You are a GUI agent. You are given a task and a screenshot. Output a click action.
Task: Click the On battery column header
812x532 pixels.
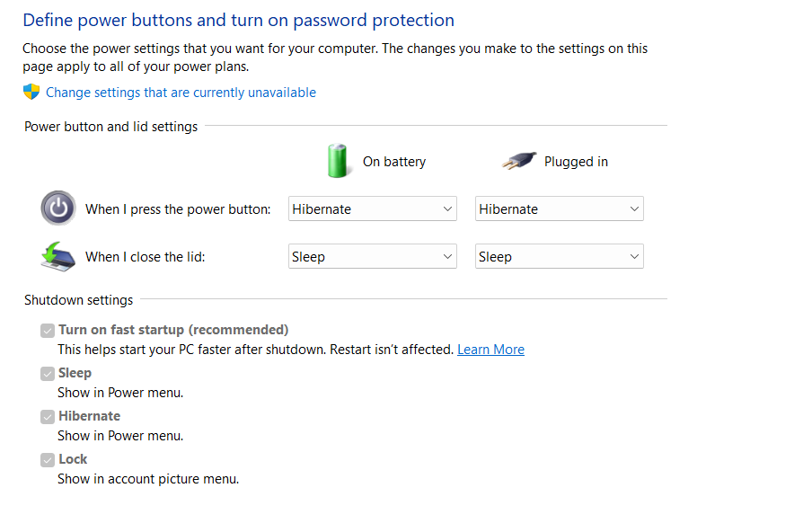[x=393, y=162]
